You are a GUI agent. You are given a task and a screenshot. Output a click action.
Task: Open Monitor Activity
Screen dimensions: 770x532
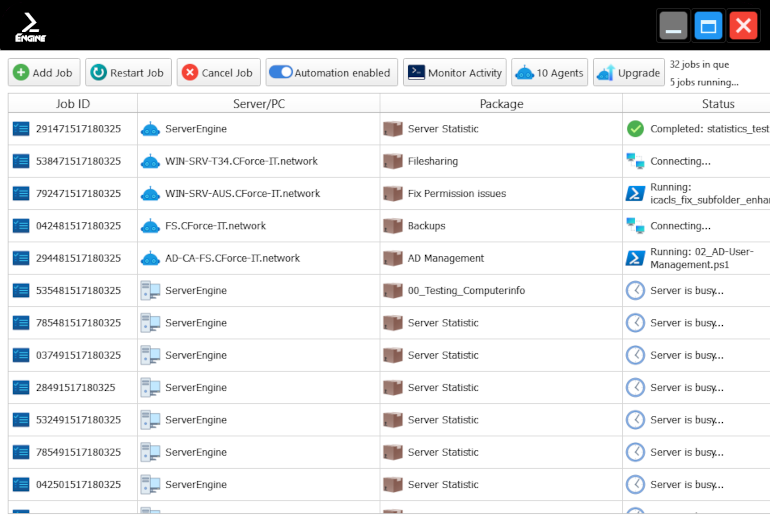tap(455, 73)
